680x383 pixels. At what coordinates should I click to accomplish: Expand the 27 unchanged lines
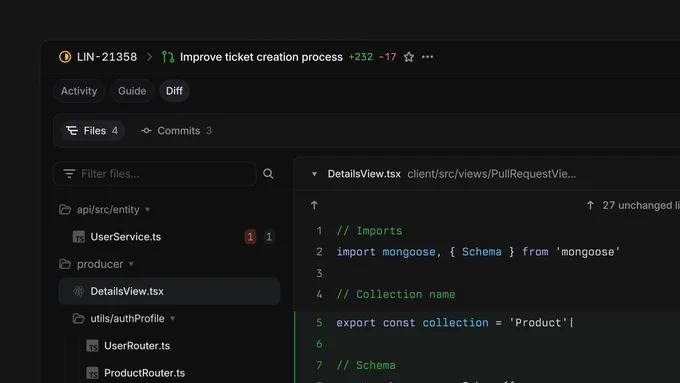(x=633, y=205)
